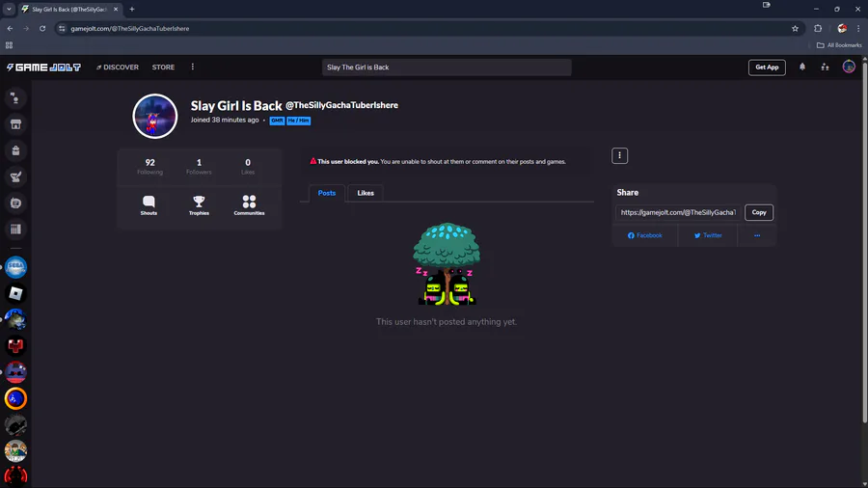Click the Get App button
Image resolution: width=868 pixels, height=488 pixels.
coord(767,67)
